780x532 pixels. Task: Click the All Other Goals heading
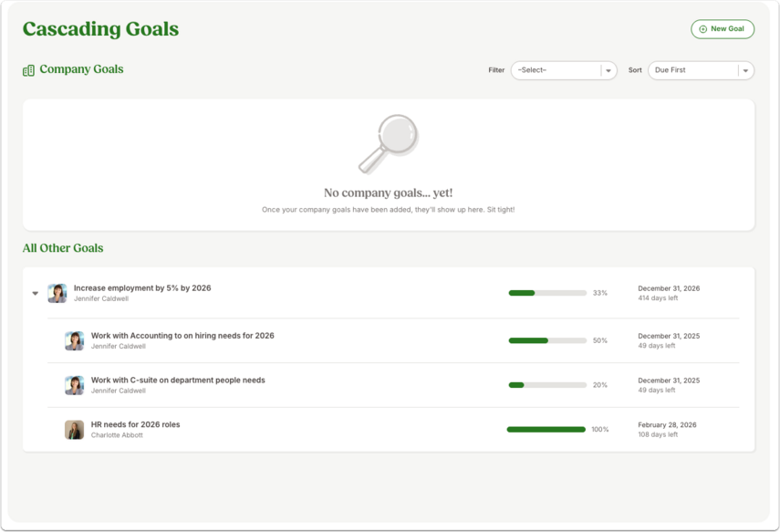pos(63,248)
